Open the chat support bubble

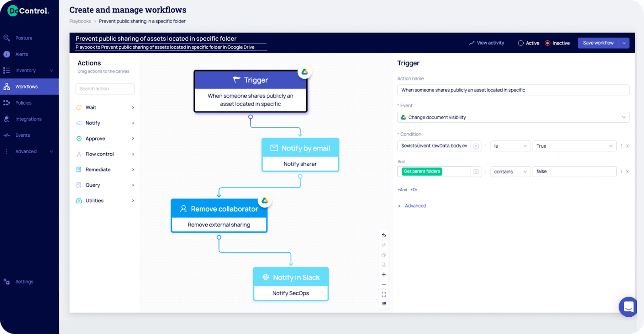[x=628, y=307]
